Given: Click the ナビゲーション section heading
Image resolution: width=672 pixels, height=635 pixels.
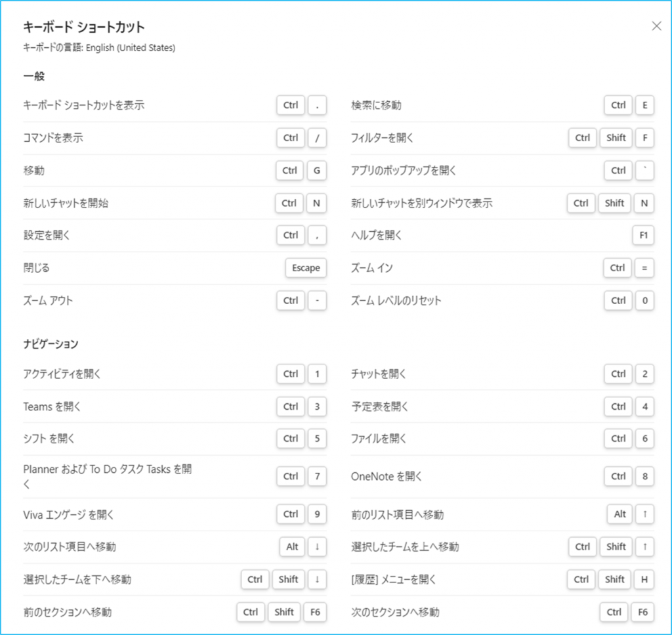Looking at the screenshot, I should coord(51,343).
